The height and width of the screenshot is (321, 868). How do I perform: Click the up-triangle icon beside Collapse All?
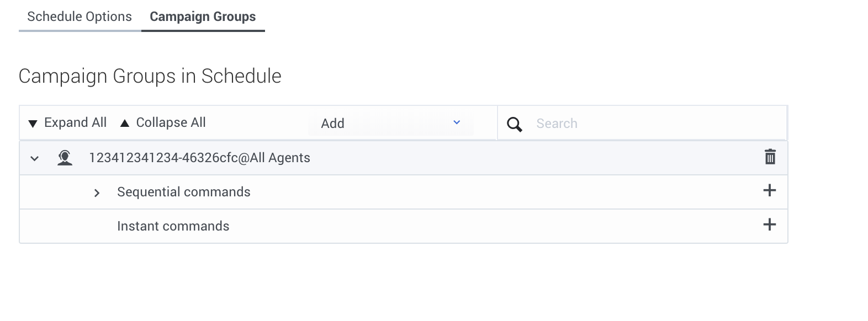tap(125, 124)
